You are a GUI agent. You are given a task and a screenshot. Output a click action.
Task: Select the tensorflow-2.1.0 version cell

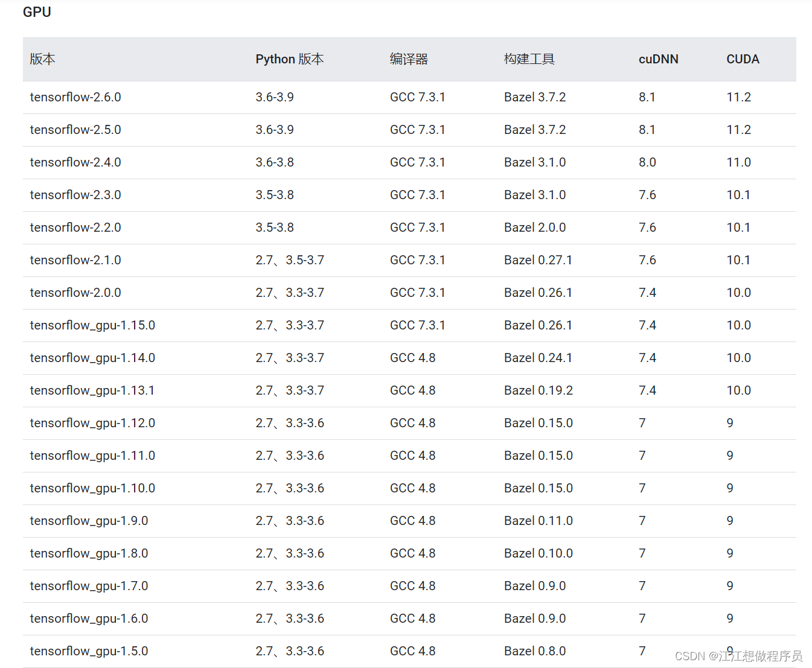click(75, 260)
